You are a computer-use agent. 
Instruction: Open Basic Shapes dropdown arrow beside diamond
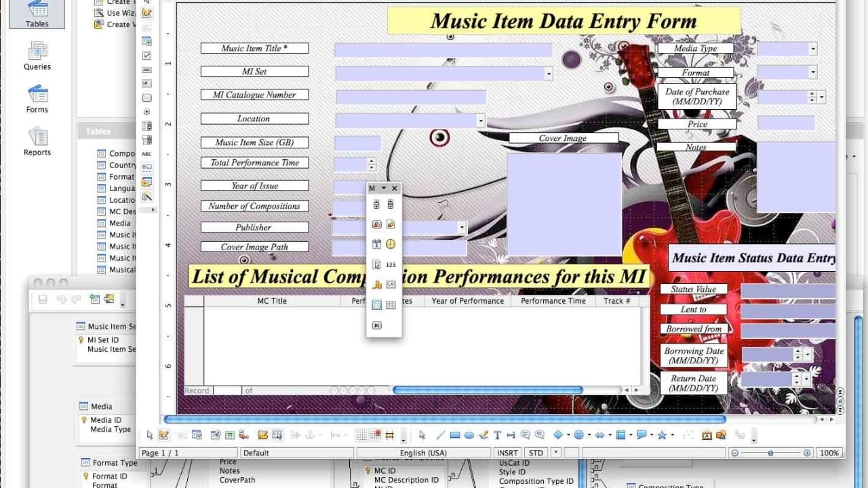point(568,435)
